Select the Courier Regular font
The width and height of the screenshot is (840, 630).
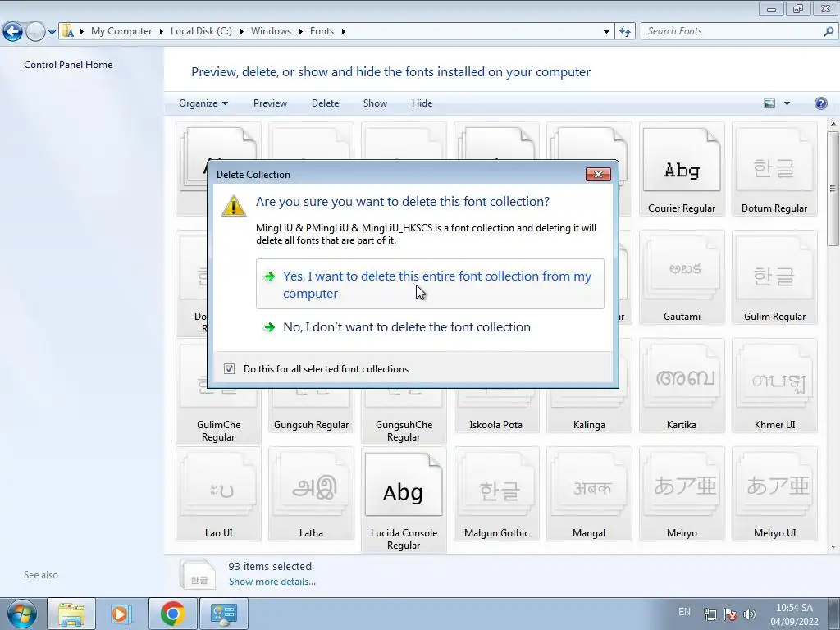(x=682, y=169)
